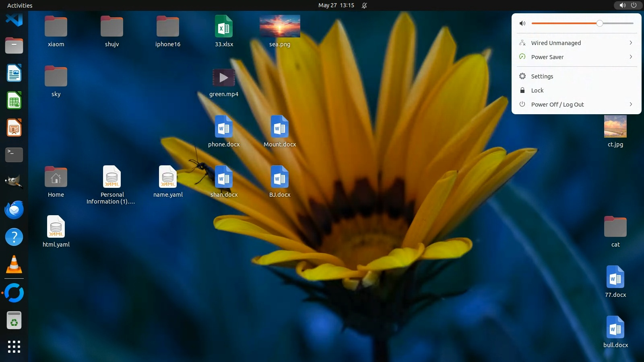Toggle the system menu in the top bar
644x362 pixels.
coord(627,5)
